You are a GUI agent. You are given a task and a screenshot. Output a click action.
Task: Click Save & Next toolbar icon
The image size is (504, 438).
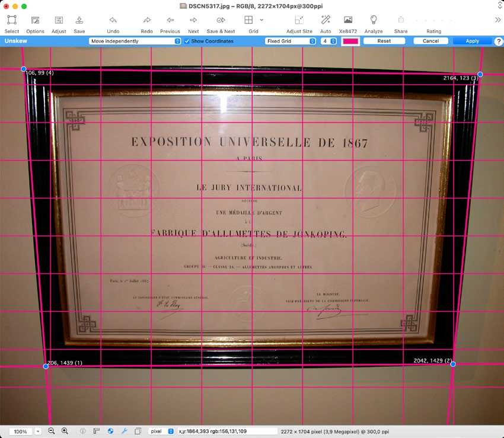coord(221,24)
